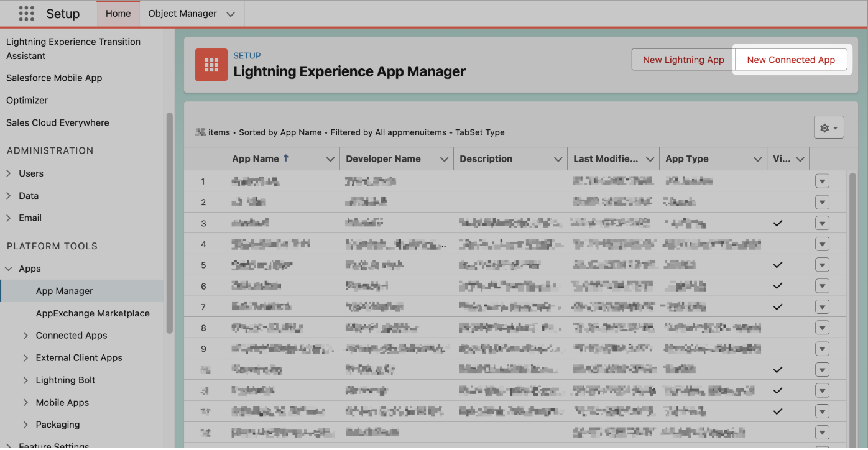
Task: Open row 1 actions dropdown
Action: (x=822, y=181)
